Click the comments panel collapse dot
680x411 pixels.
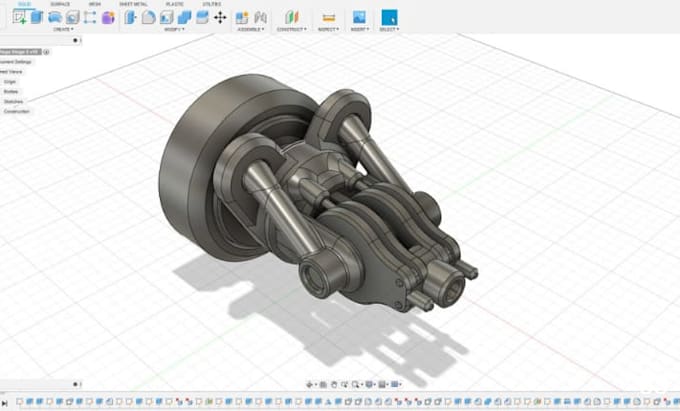coord(75,384)
